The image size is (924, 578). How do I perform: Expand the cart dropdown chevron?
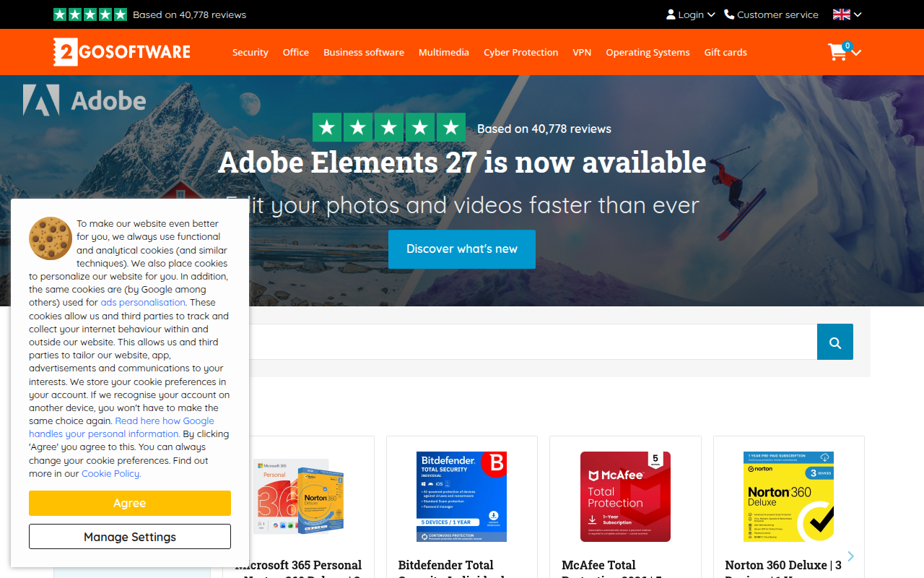[856, 52]
